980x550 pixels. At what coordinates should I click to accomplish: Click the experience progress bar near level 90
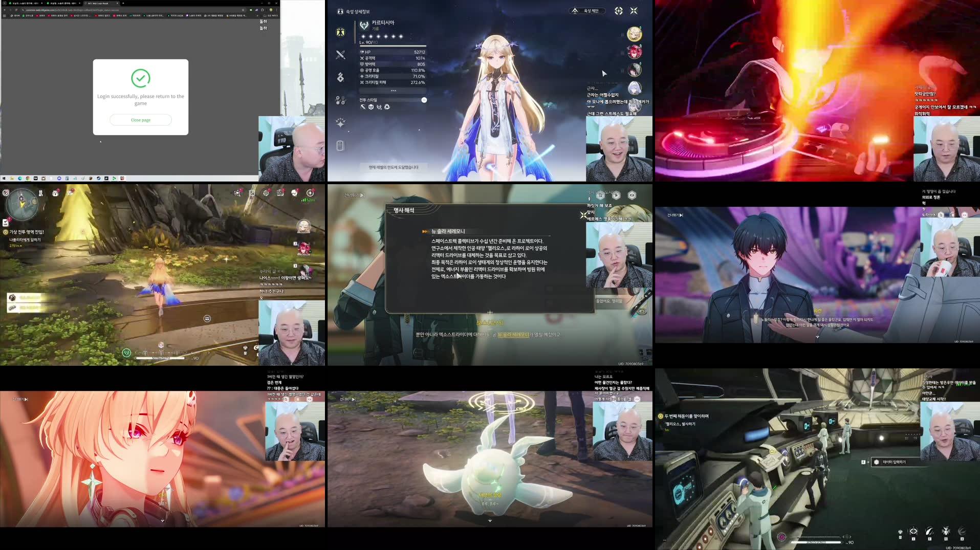point(816,543)
